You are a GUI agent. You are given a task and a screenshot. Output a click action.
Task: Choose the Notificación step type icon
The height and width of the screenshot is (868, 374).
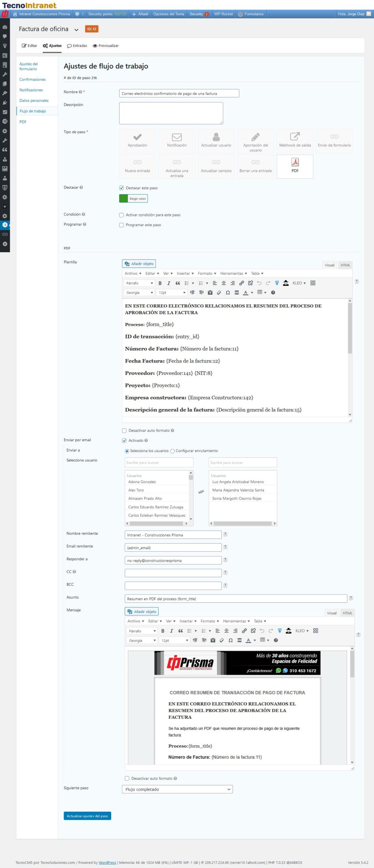point(176,137)
